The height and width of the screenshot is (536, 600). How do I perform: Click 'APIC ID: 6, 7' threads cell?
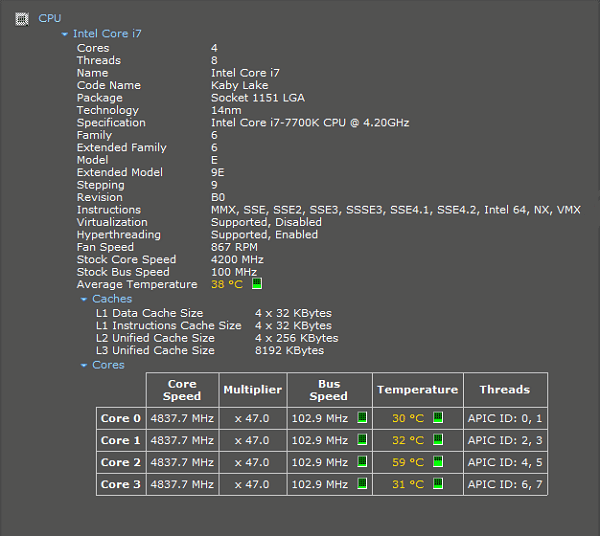coord(505,484)
